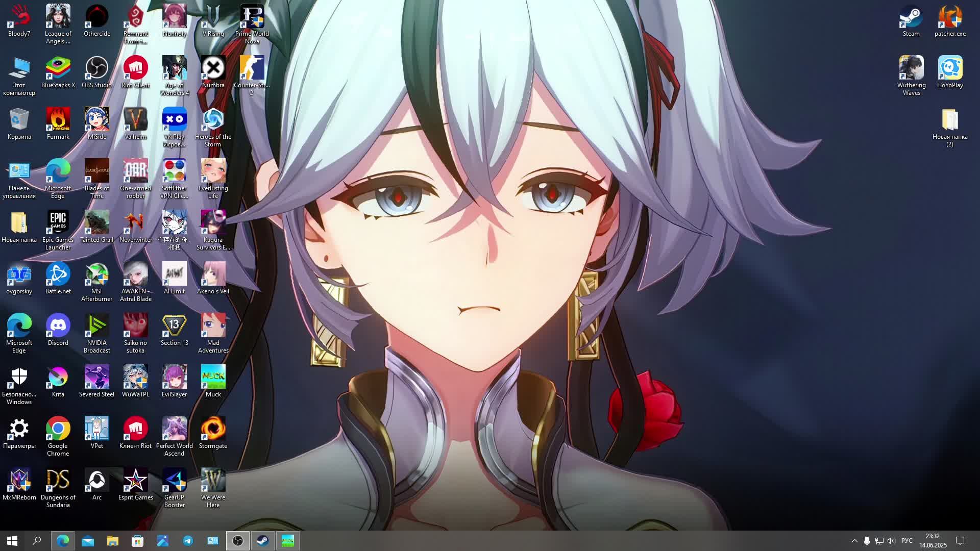Click the taskbar volume speaker icon
The image size is (980, 551).
coord(891,541)
